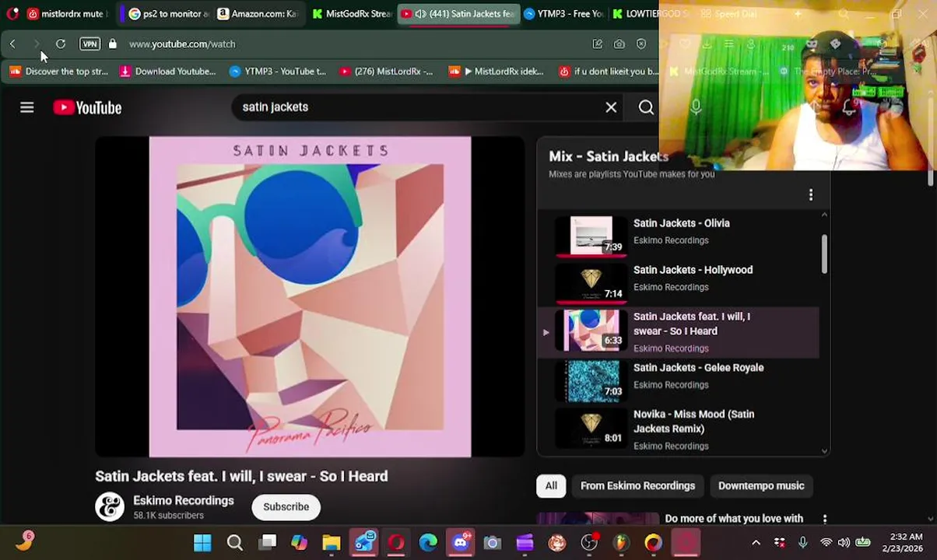This screenshot has height=560, width=937.
Task: Play Novika - Miss Mood remix entry
Action: [679, 429]
